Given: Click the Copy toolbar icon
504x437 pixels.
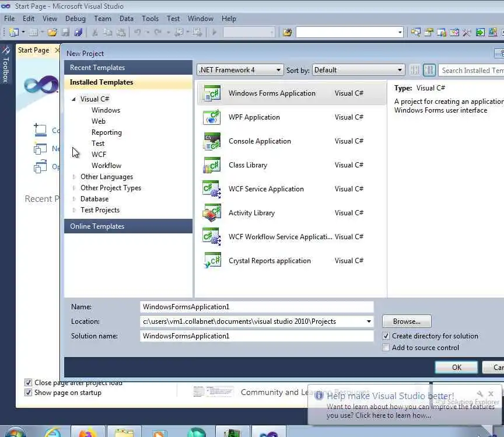Looking at the screenshot, I should (108, 32).
